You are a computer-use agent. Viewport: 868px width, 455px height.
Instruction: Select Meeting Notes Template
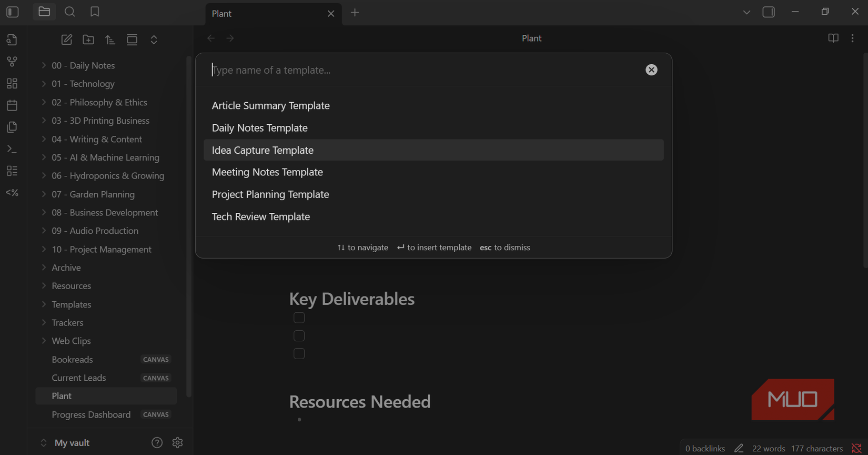[267, 172]
